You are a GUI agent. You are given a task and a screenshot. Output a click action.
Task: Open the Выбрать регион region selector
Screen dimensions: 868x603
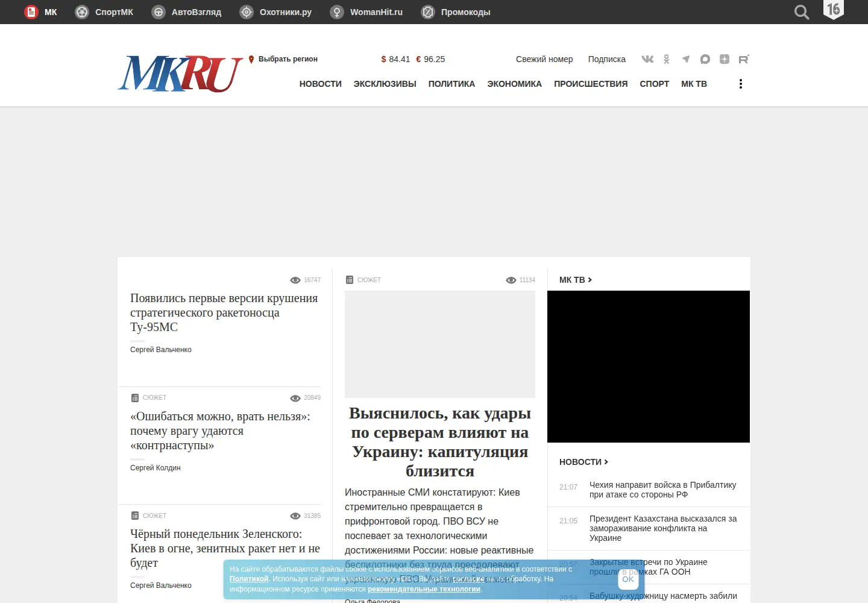[x=283, y=59]
